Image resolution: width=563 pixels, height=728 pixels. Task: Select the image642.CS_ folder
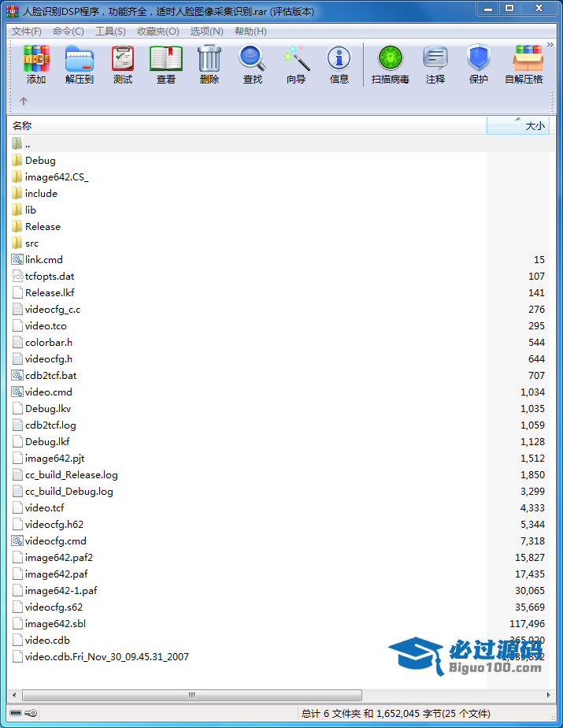point(281,177)
